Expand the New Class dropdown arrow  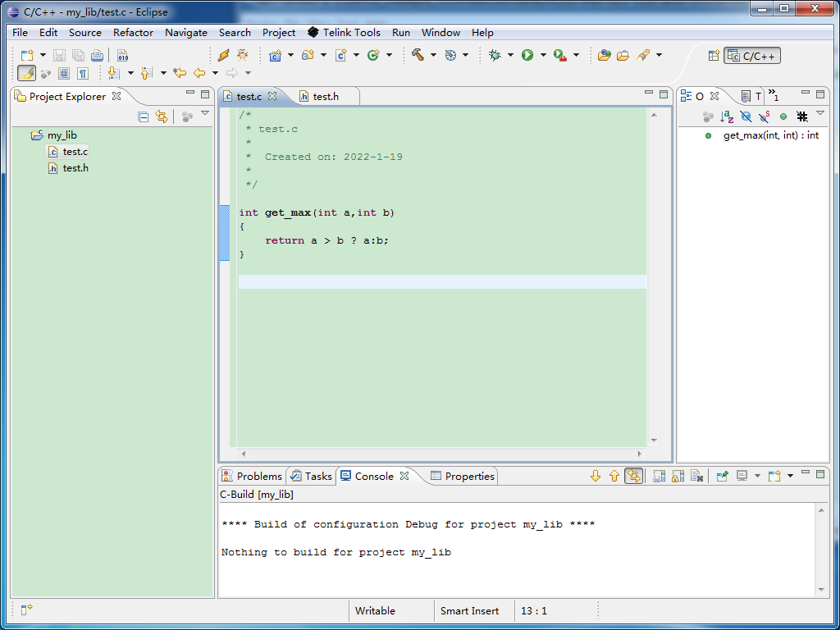click(389, 55)
